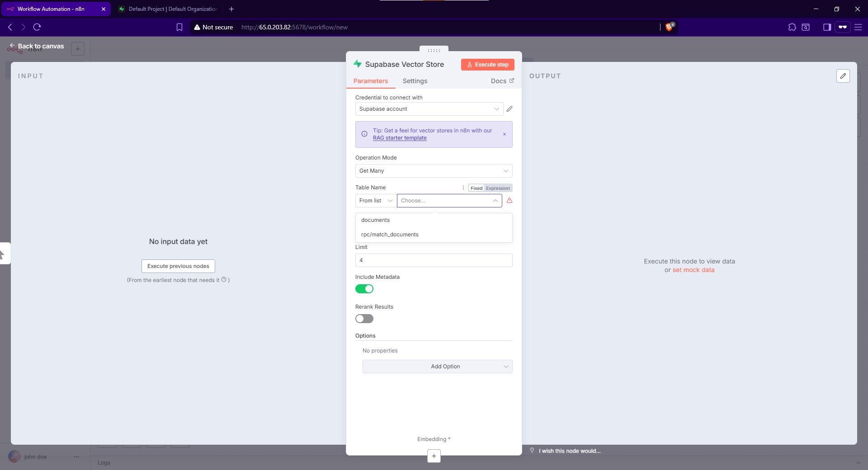The height and width of the screenshot is (470, 868).
Task: Click the Table Name Choose field
Action: [x=449, y=201]
